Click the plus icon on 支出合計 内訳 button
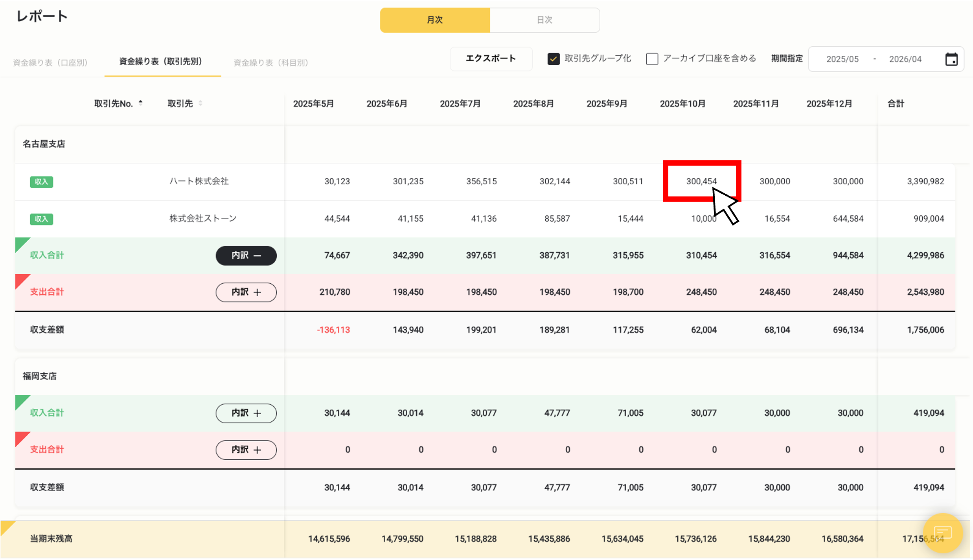The width and height of the screenshot is (973, 560). coord(258,292)
